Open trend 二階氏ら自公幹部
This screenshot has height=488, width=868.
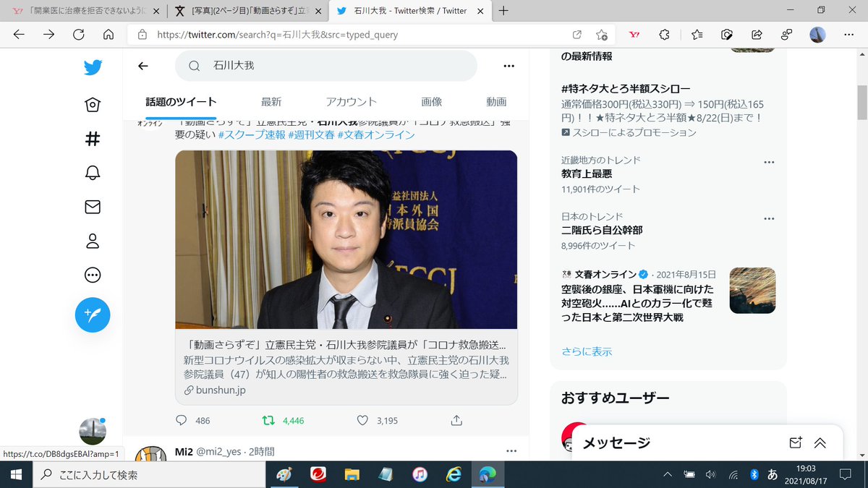[x=602, y=231]
